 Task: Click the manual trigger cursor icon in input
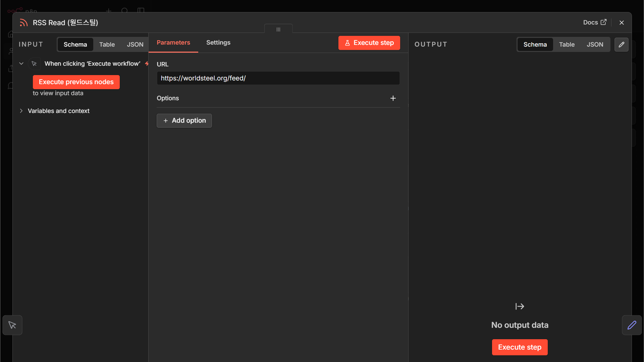point(34,64)
